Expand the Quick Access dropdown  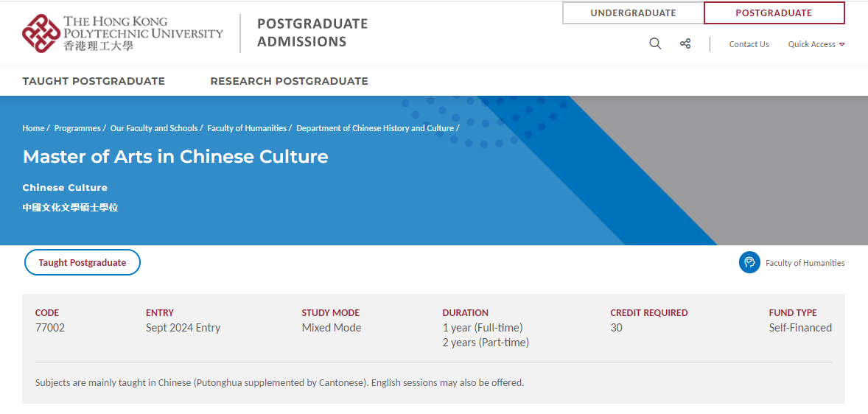click(x=816, y=44)
